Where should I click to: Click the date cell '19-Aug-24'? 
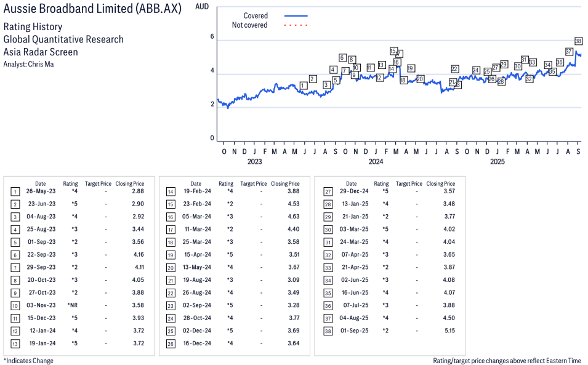197,280
